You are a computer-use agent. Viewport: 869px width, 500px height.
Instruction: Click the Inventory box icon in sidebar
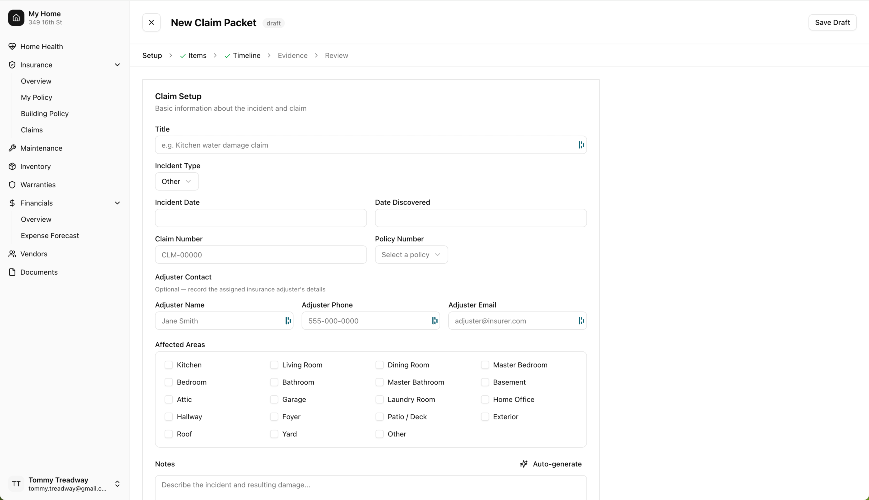click(x=12, y=167)
